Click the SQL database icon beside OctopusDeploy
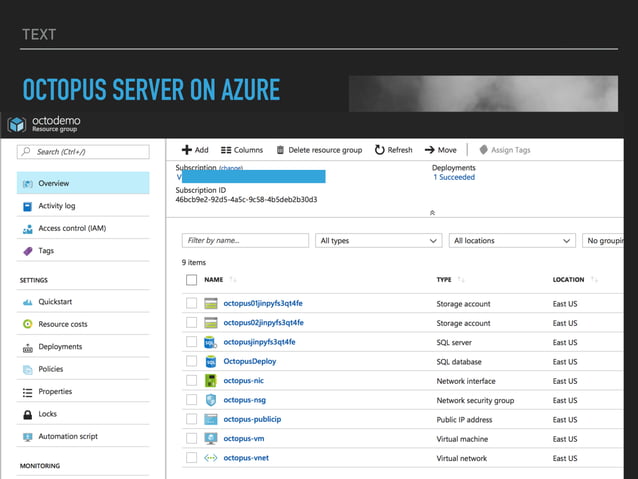 coord(211,361)
